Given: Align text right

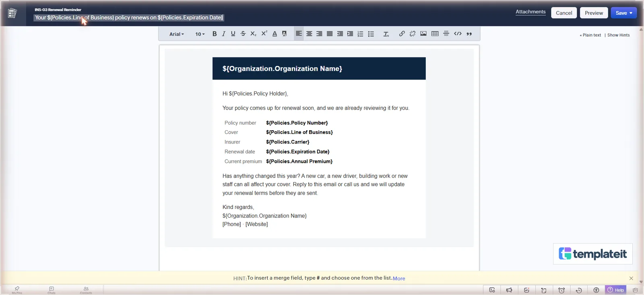Looking at the screenshot, I should [319, 34].
